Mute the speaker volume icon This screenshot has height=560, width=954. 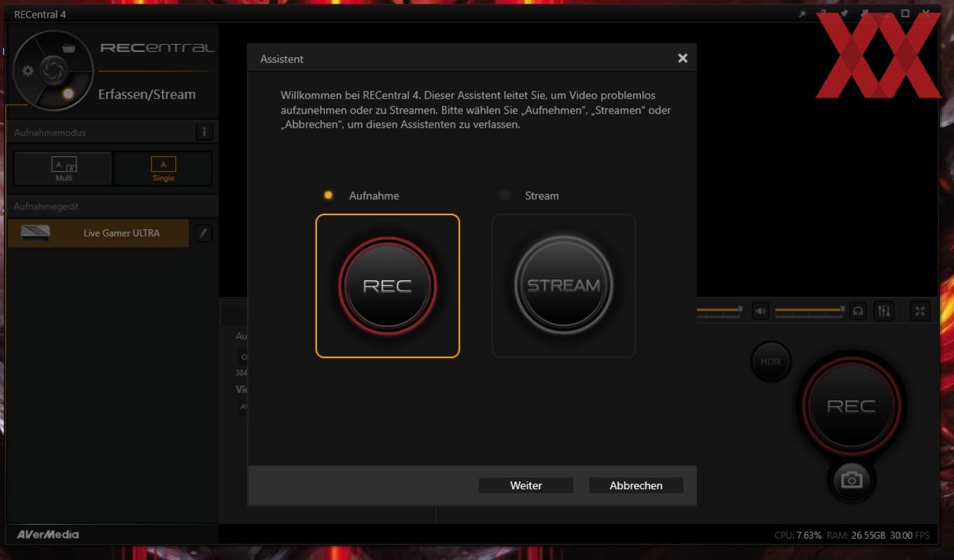click(x=760, y=311)
